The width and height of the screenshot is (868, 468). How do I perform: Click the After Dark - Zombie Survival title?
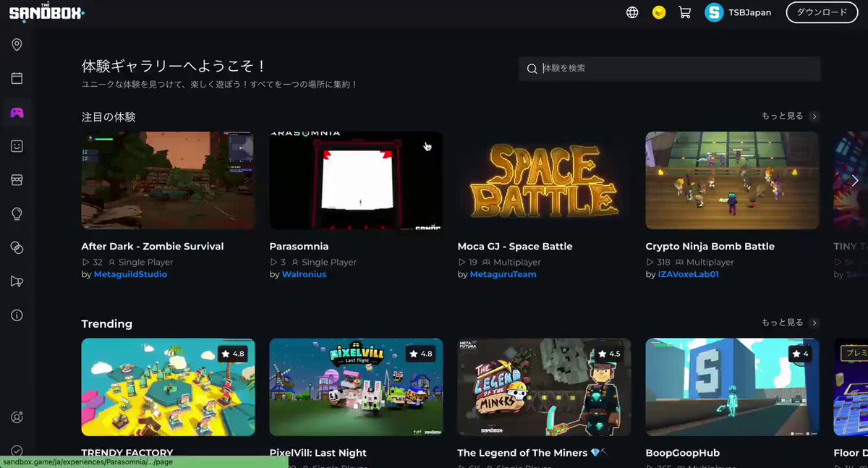pyautogui.click(x=153, y=246)
